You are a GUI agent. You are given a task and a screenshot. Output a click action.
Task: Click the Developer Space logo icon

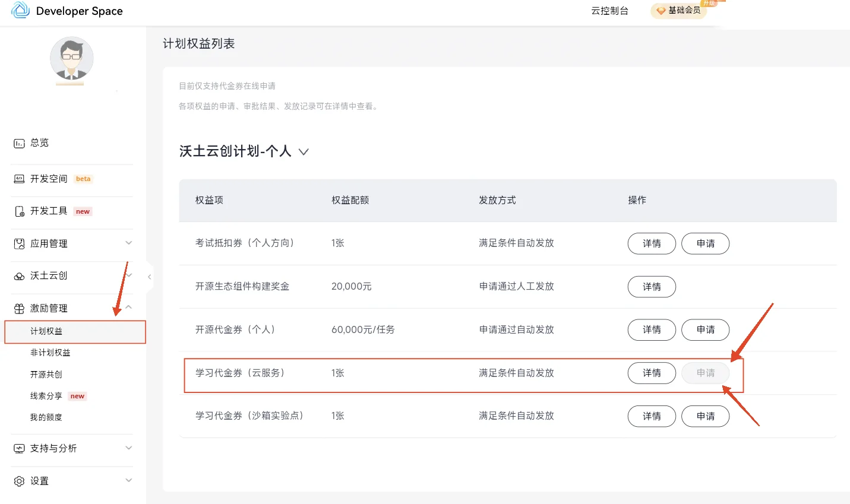point(20,10)
